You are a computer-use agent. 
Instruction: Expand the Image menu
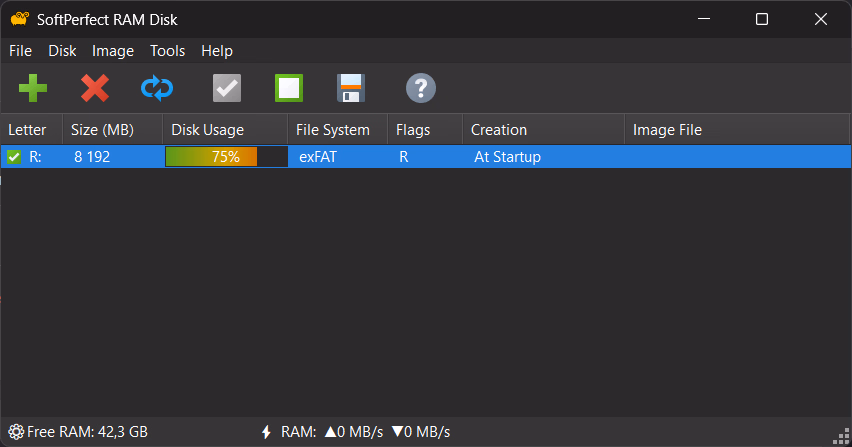click(113, 51)
